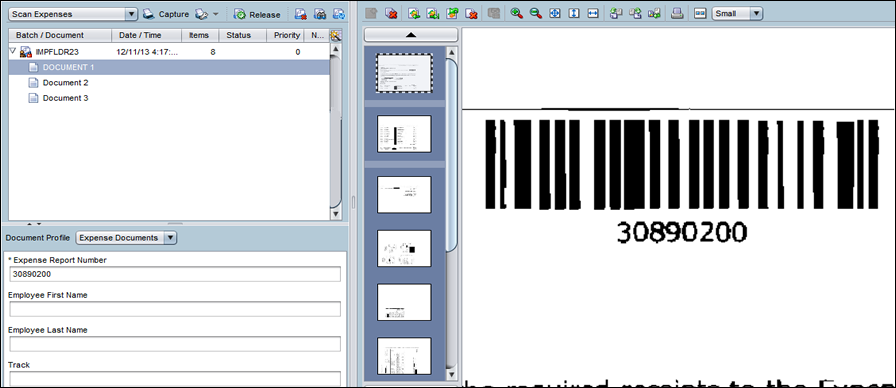The height and width of the screenshot is (388, 896).
Task: Click the zoom in magnifier
Action: 517,13
